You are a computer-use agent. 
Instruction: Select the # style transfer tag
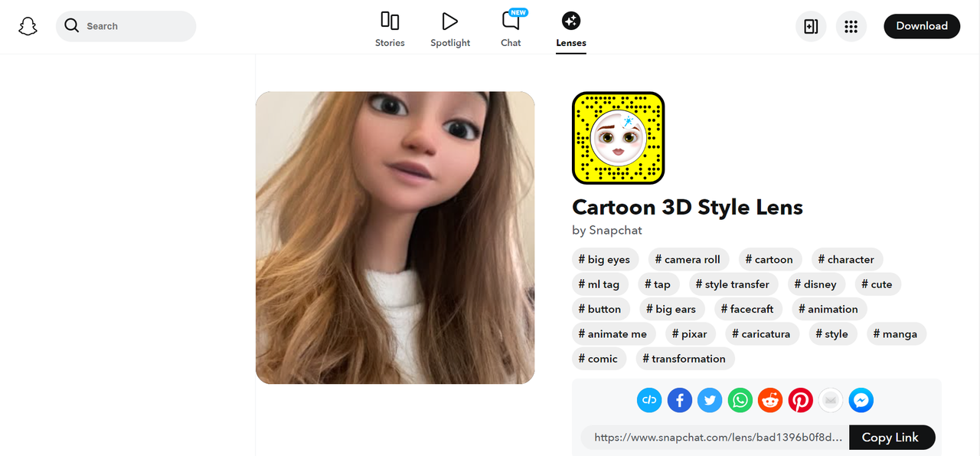pyautogui.click(x=733, y=284)
